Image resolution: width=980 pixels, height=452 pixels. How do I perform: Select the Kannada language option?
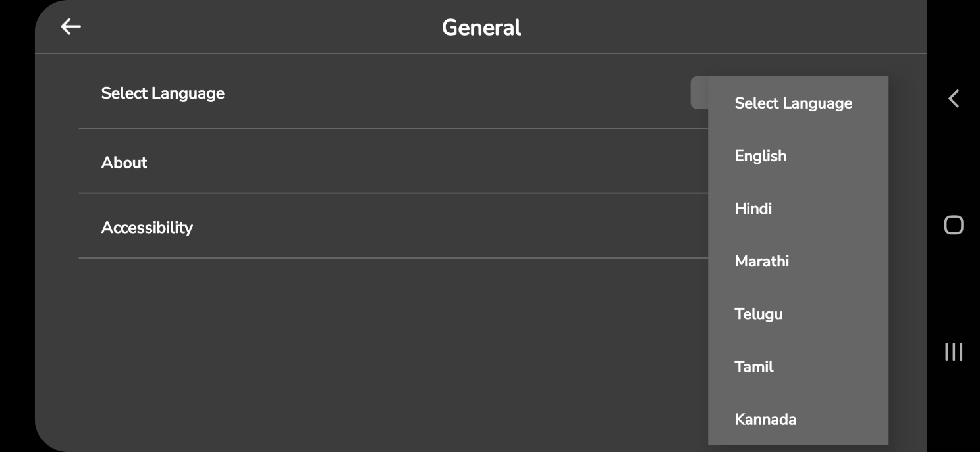[765, 419]
